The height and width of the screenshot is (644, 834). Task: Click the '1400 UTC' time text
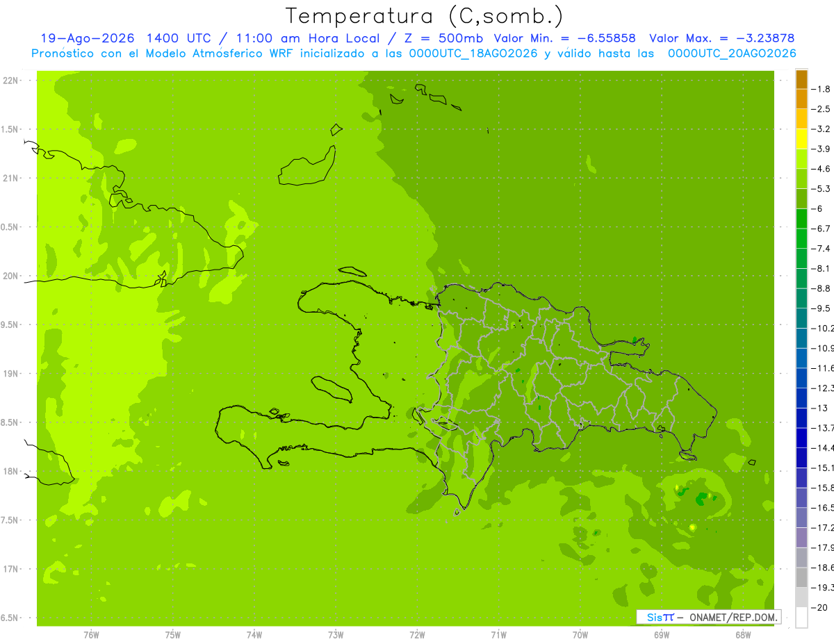[177, 38]
